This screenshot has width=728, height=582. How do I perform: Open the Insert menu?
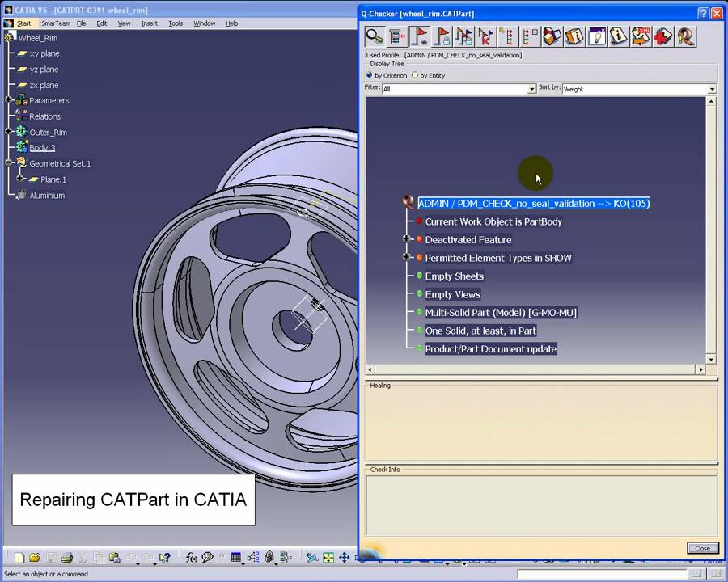(x=149, y=23)
